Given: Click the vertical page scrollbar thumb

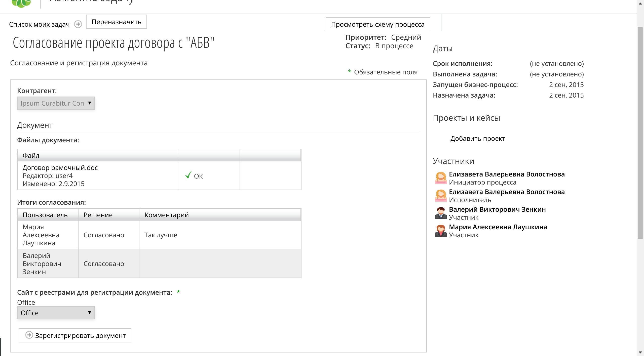Looking at the screenshot, I should click(640, 132).
